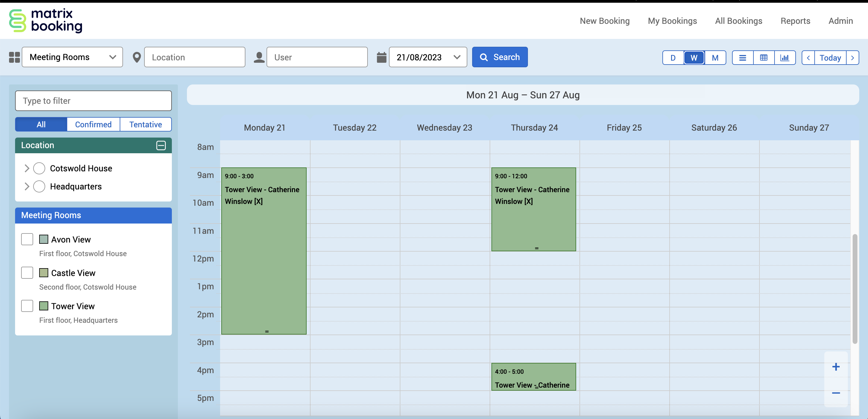Switch to Confirmed filter tab

[x=93, y=124]
